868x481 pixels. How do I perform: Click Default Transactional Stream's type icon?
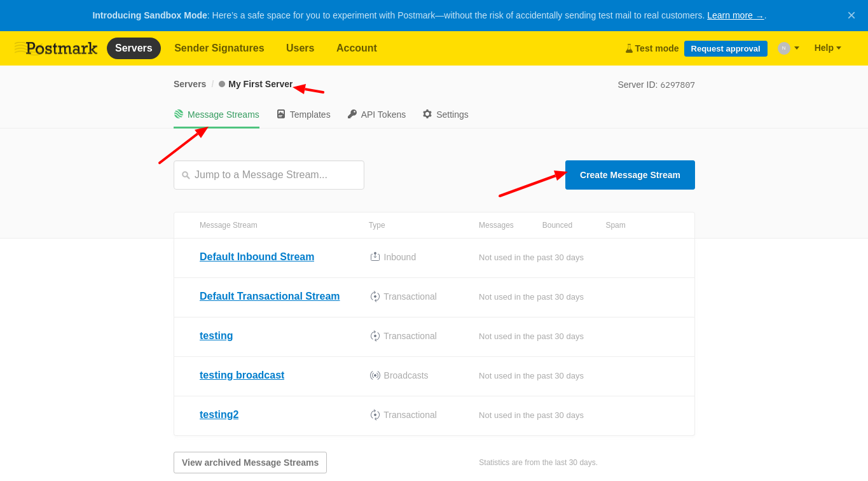(375, 296)
